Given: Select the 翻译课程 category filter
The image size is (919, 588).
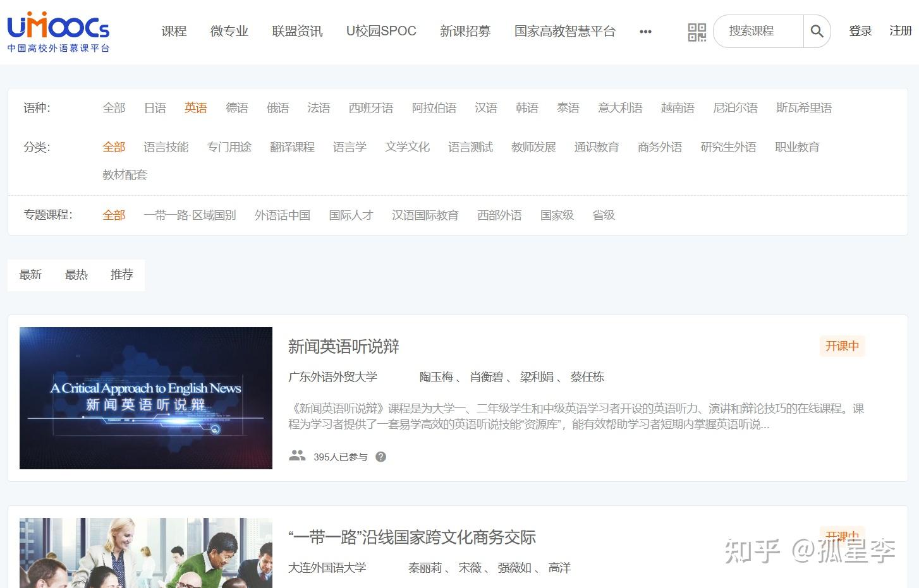Looking at the screenshot, I should pyautogui.click(x=291, y=147).
